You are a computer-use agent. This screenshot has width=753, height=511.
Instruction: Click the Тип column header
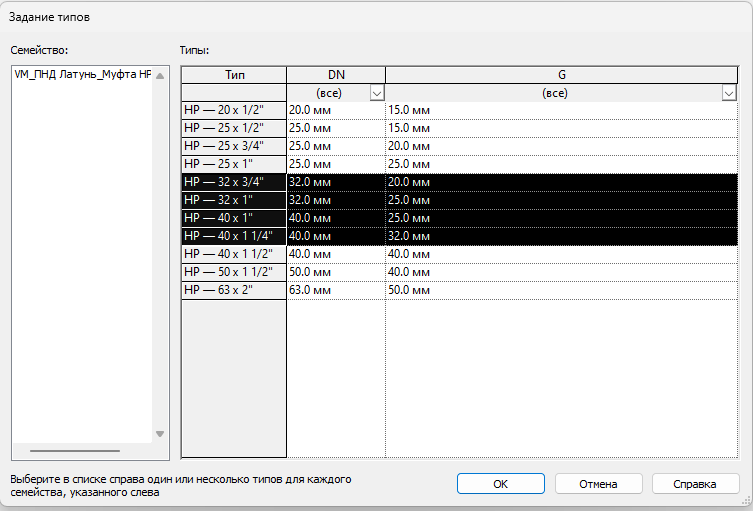click(x=234, y=75)
